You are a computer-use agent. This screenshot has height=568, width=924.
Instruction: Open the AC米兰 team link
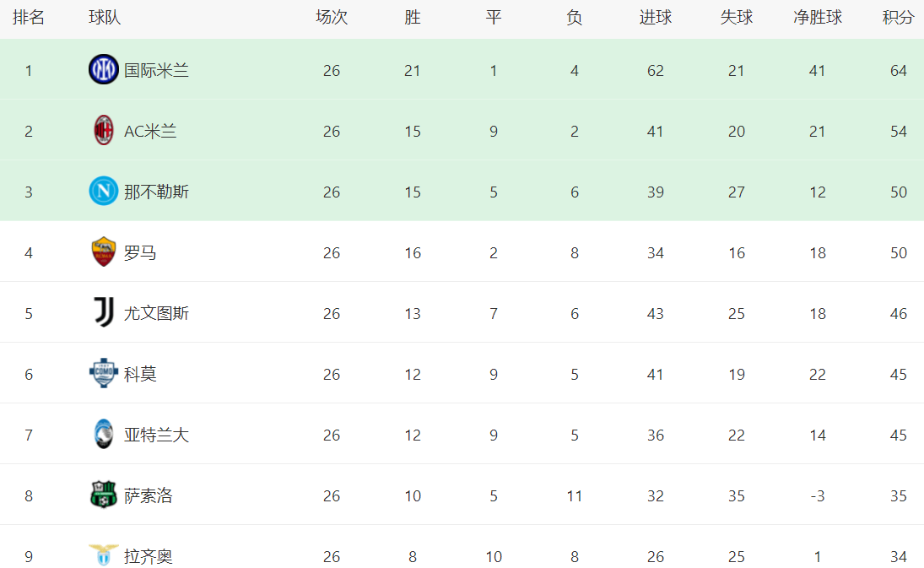[150, 132]
